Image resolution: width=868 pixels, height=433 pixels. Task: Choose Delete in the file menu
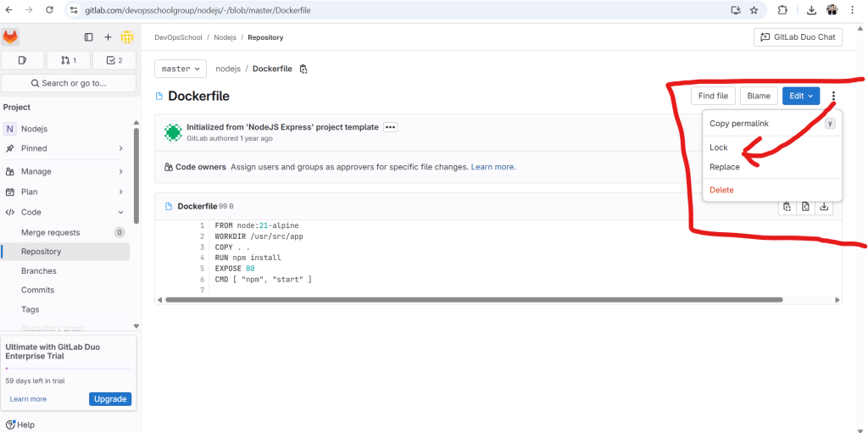[x=721, y=190]
